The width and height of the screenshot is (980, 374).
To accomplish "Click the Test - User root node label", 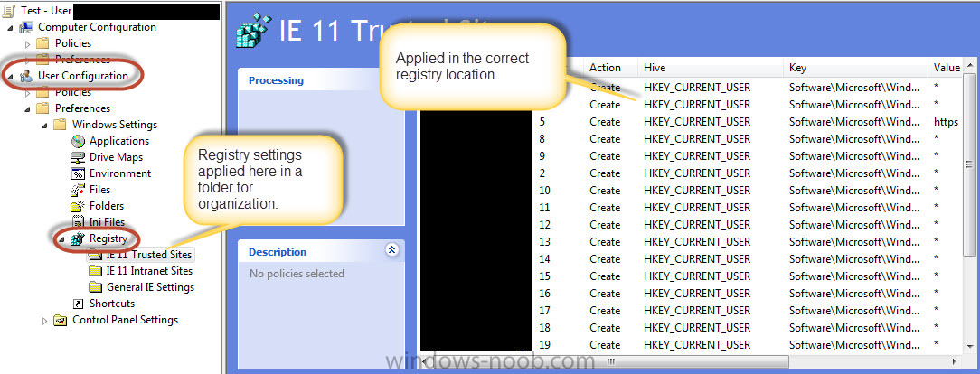I will 45,11.
